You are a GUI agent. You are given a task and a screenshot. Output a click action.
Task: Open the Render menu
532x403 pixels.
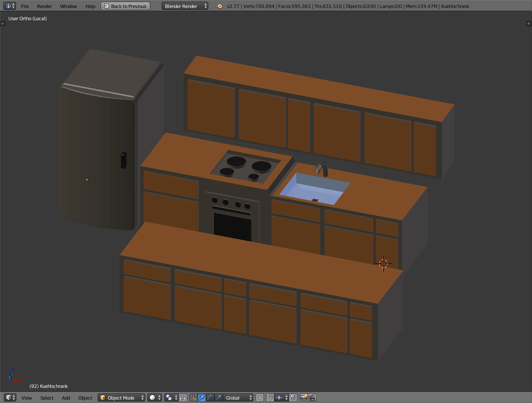44,6
